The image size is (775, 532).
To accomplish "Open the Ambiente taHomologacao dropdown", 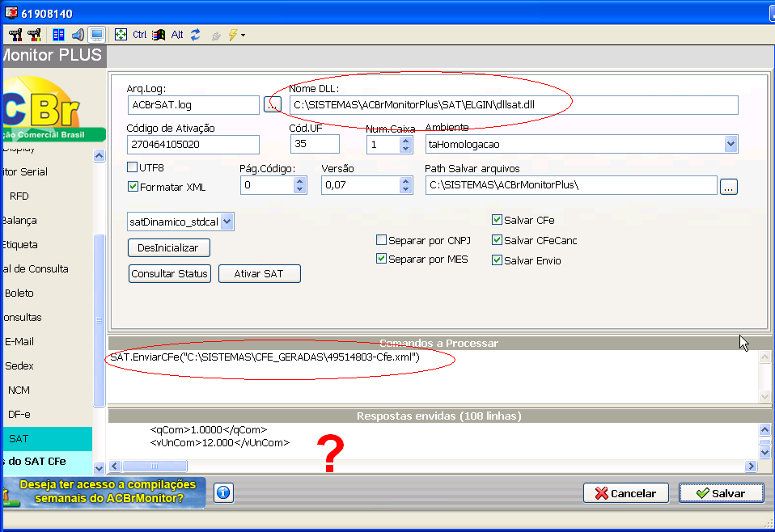I will [x=731, y=144].
